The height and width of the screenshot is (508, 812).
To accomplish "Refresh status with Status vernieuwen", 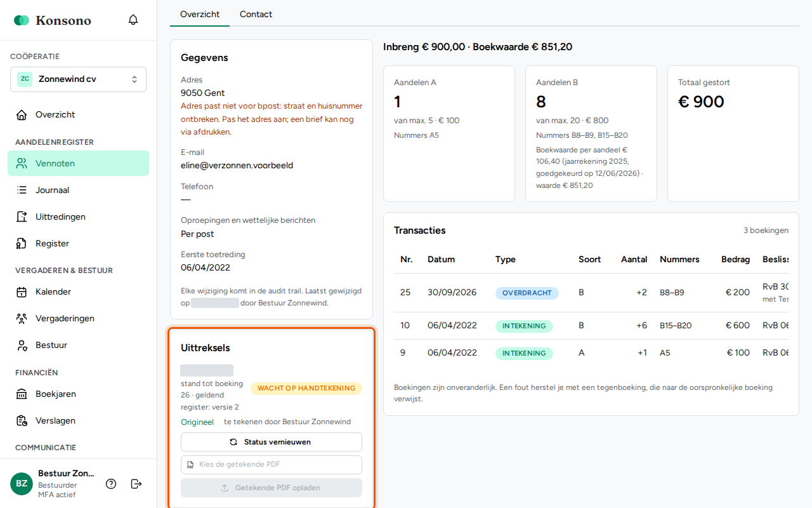I will pos(272,442).
